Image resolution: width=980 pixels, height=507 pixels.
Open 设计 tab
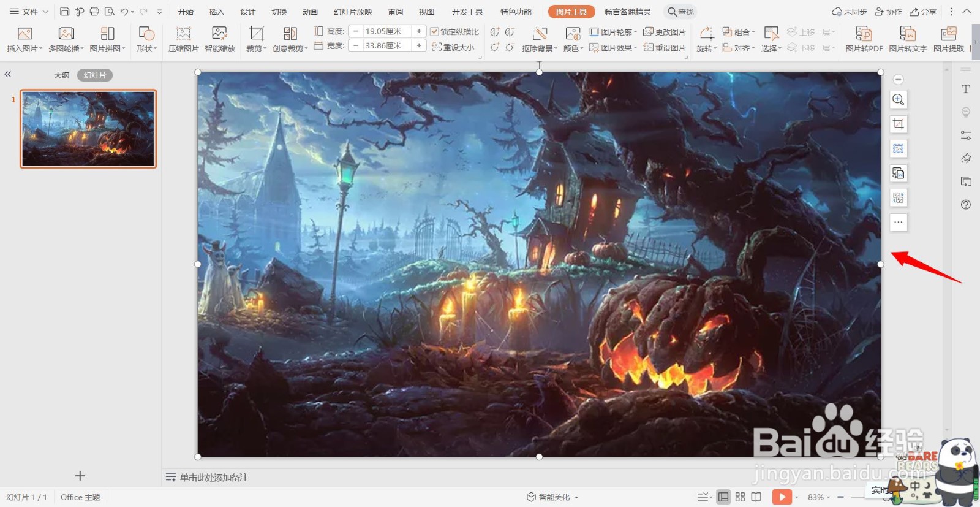coord(248,12)
